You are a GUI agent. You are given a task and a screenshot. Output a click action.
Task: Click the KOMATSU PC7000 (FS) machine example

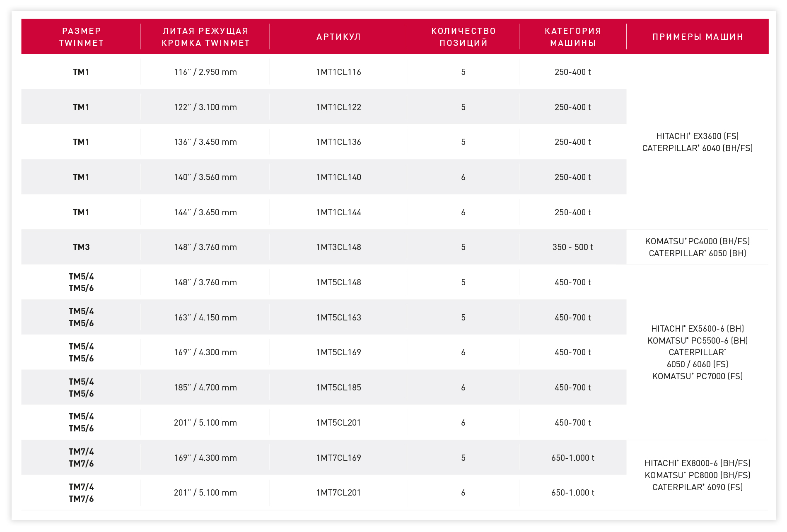tap(698, 376)
